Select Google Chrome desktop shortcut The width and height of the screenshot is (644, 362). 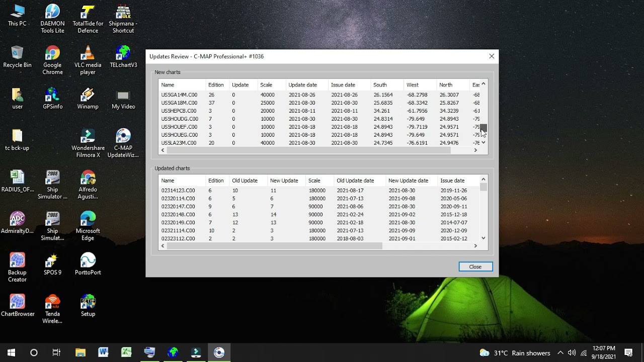(x=52, y=60)
